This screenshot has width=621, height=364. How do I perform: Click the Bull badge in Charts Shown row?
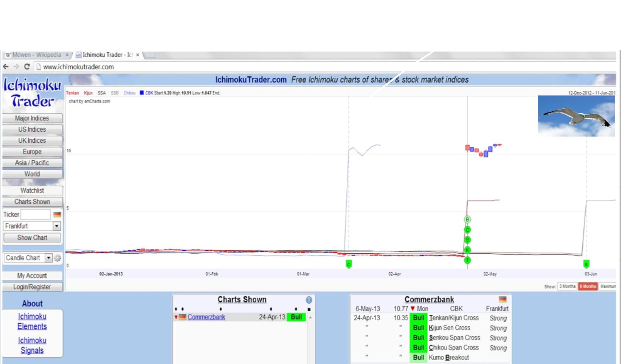point(296,317)
